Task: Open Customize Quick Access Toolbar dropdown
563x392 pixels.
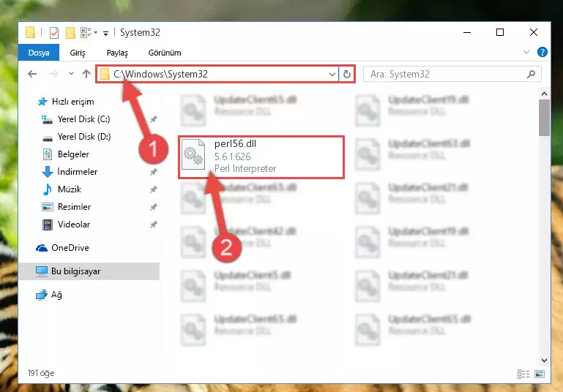Action: [x=106, y=34]
